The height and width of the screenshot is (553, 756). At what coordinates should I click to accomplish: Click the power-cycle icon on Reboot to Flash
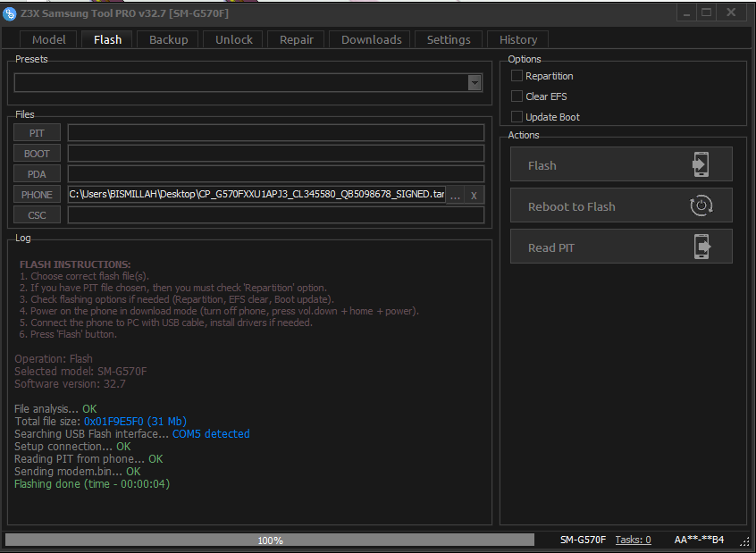(701, 205)
